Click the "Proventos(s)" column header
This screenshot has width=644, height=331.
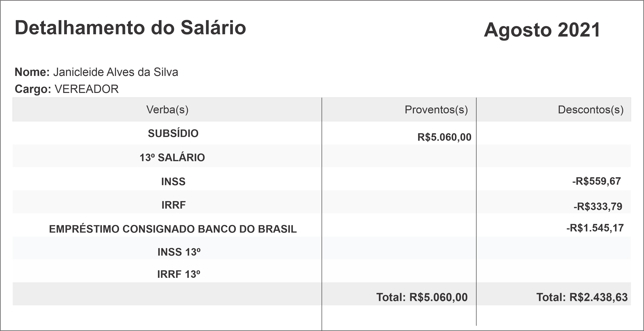[x=436, y=110]
